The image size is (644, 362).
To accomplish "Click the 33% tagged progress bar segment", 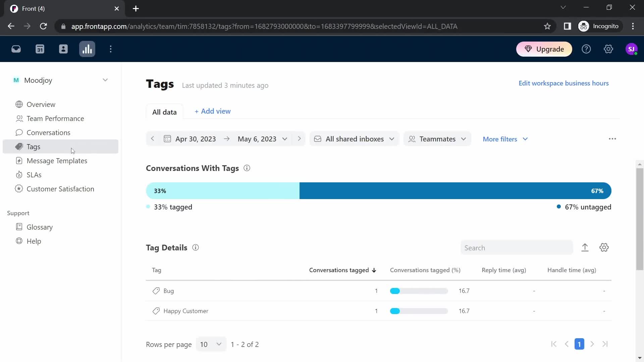I will 222,191.
